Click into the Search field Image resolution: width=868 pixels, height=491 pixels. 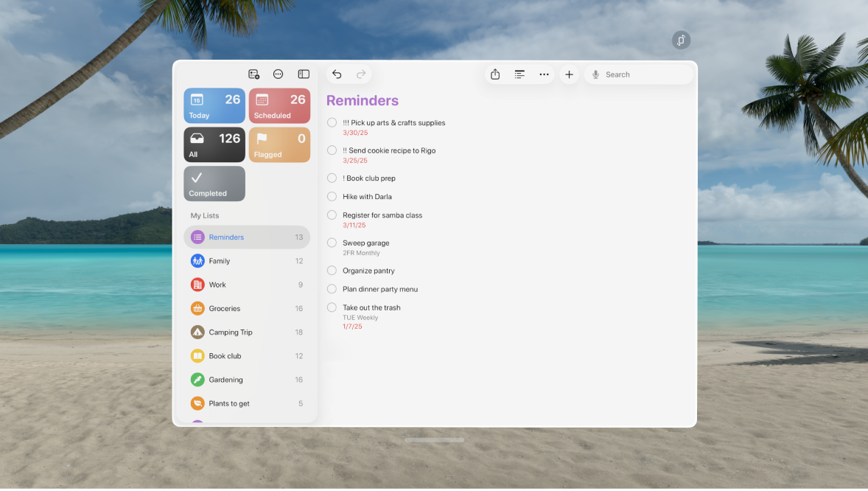pyautogui.click(x=638, y=74)
